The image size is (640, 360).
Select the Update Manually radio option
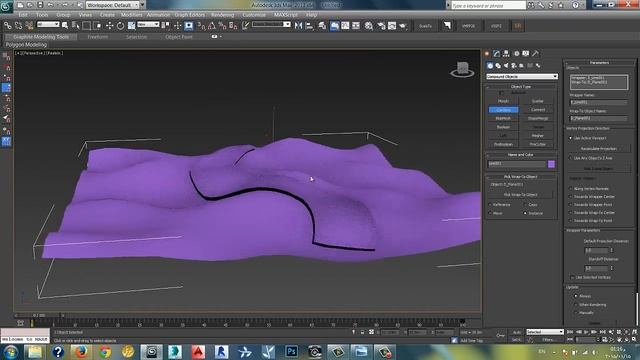point(576,313)
